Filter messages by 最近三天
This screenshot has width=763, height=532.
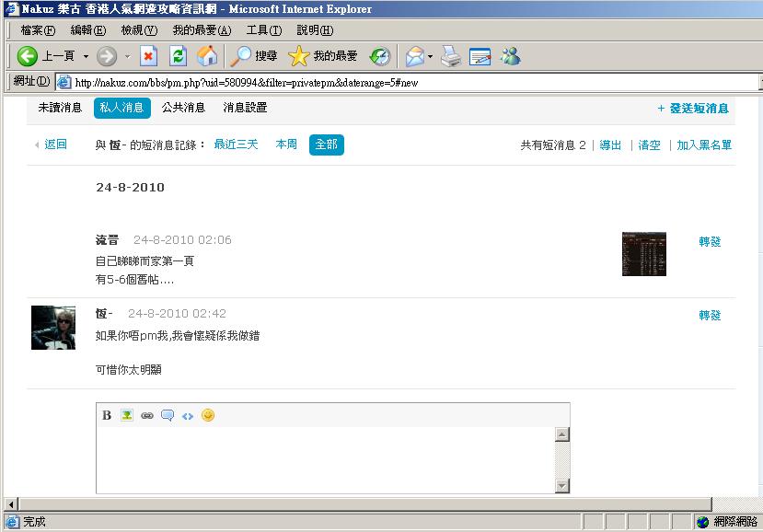click(x=236, y=145)
